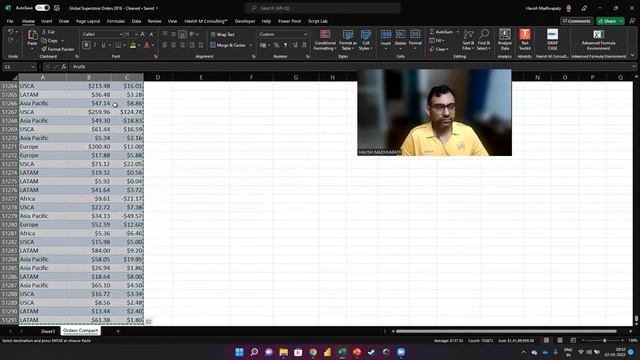
Task: Add a new sheet with plus button
Action: [118, 331]
